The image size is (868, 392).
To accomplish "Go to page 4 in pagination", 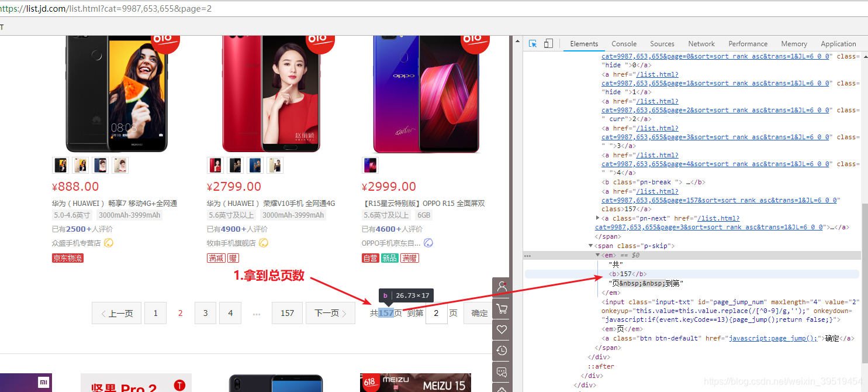I will tap(230, 313).
